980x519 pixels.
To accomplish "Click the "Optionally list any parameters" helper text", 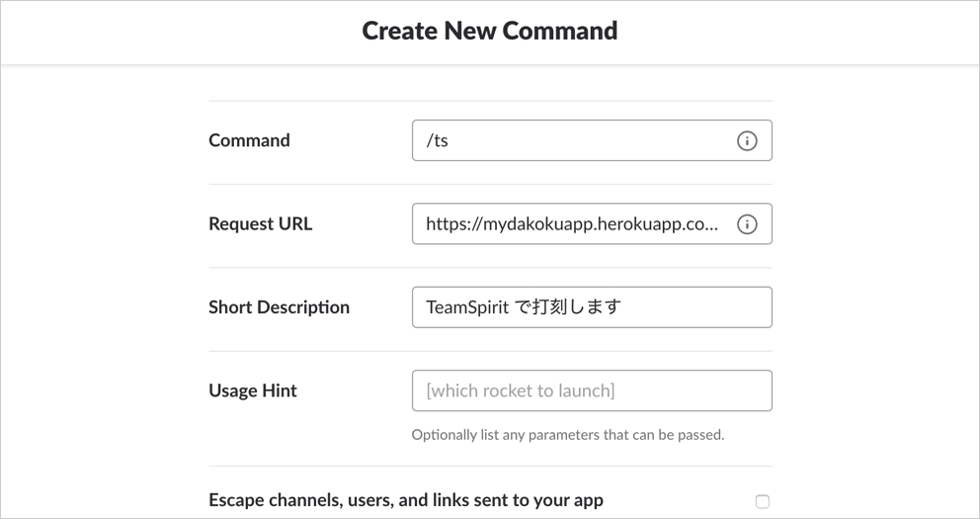I will pos(567,434).
